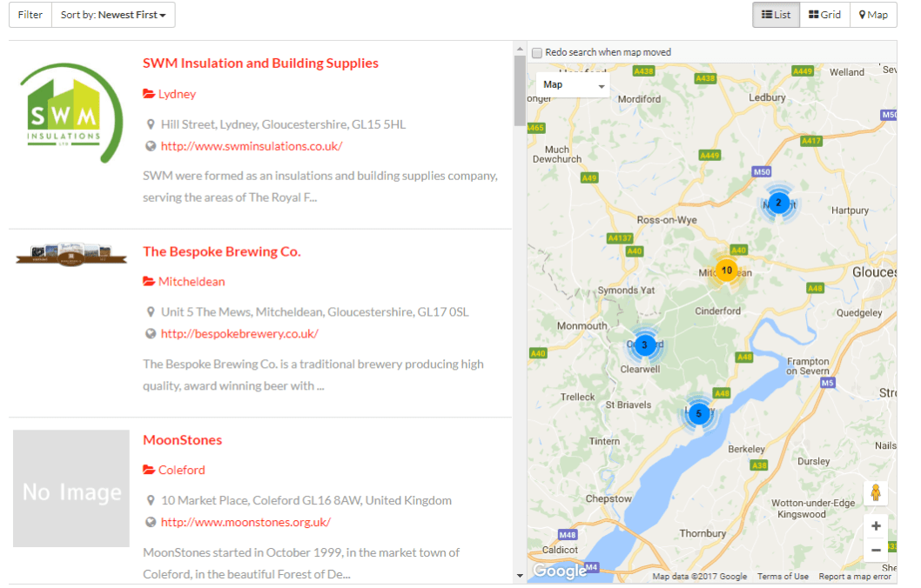Click the folder icon beside Coleford
The image size is (921, 588).
click(149, 470)
